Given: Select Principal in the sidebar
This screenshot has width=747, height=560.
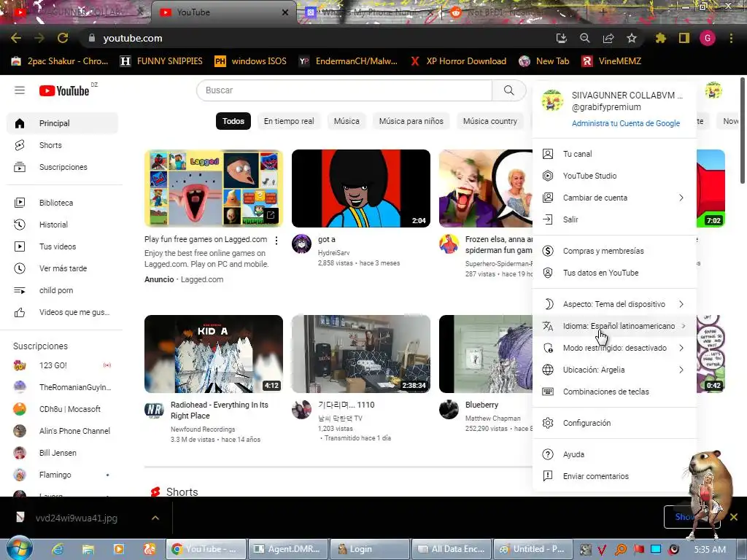Looking at the screenshot, I should (63, 122).
